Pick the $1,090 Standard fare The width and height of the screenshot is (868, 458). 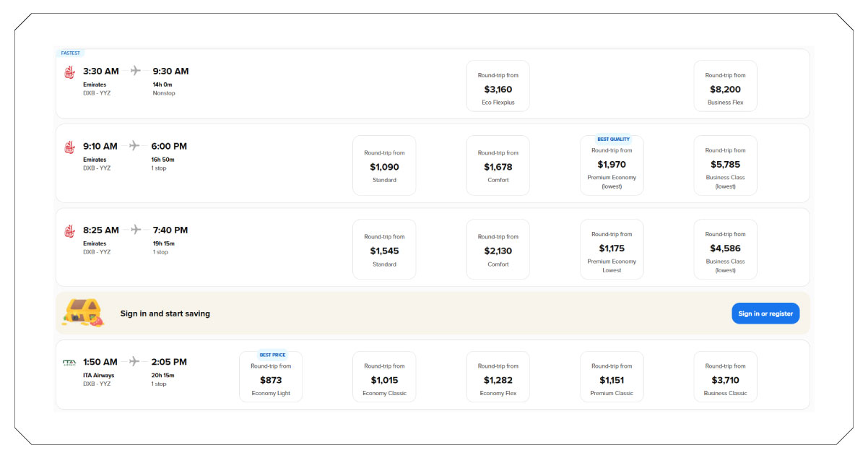pyautogui.click(x=384, y=165)
